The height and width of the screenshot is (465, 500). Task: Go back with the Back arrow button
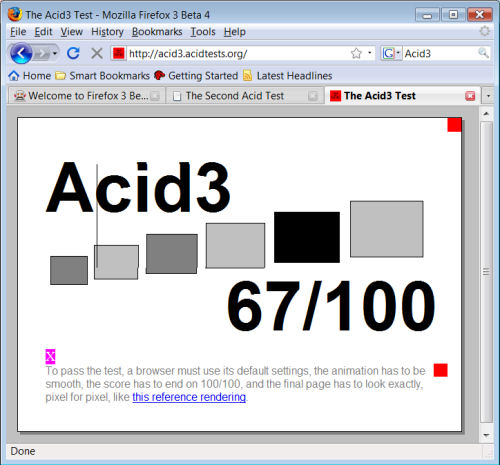click(x=21, y=53)
